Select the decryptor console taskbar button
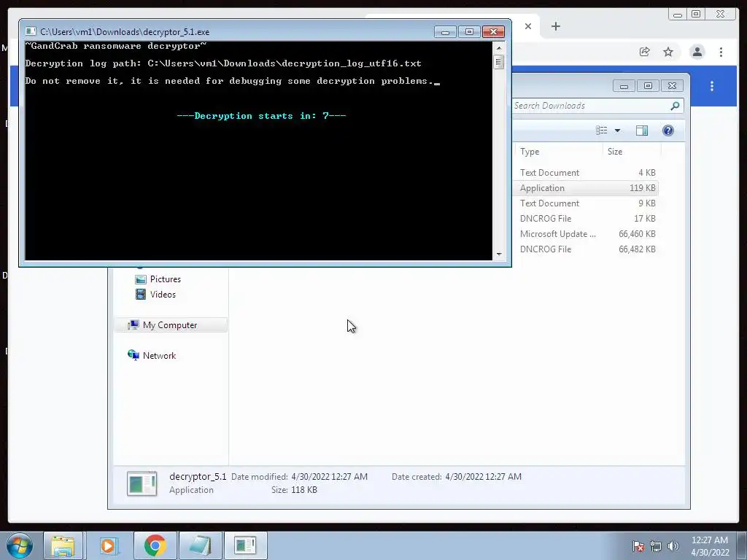 click(245, 545)
